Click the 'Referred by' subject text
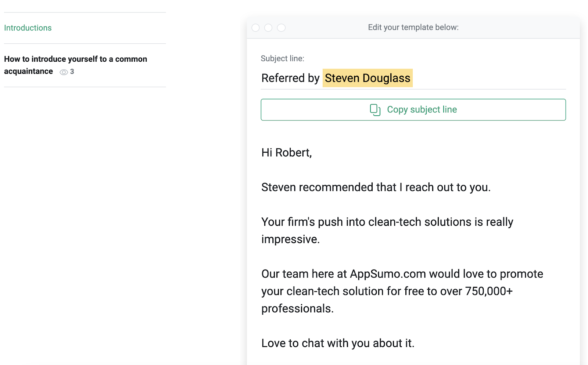 pos(290,78)
